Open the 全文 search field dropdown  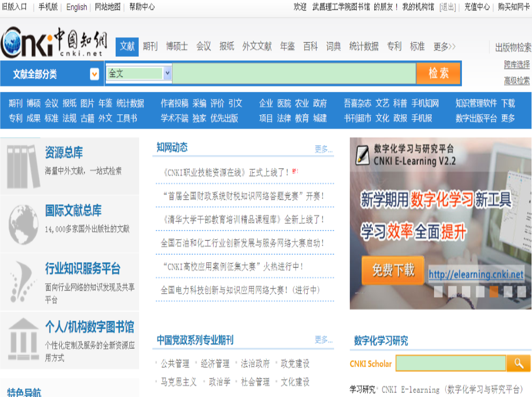167,74
